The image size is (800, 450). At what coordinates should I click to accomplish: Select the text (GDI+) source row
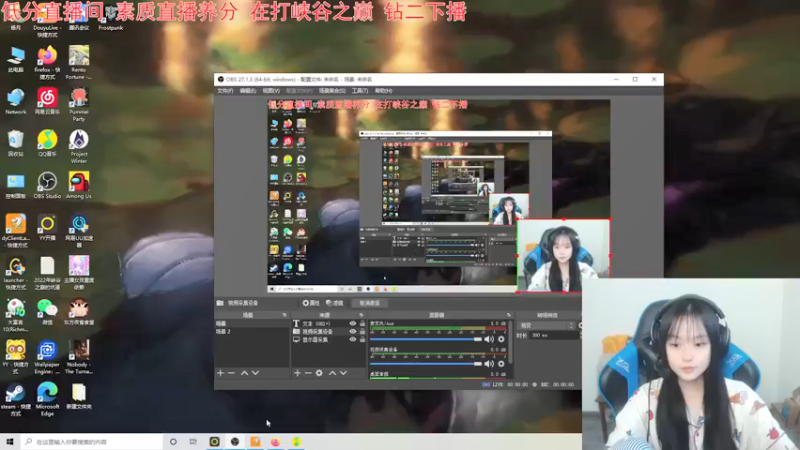click(x=329, y=323)
